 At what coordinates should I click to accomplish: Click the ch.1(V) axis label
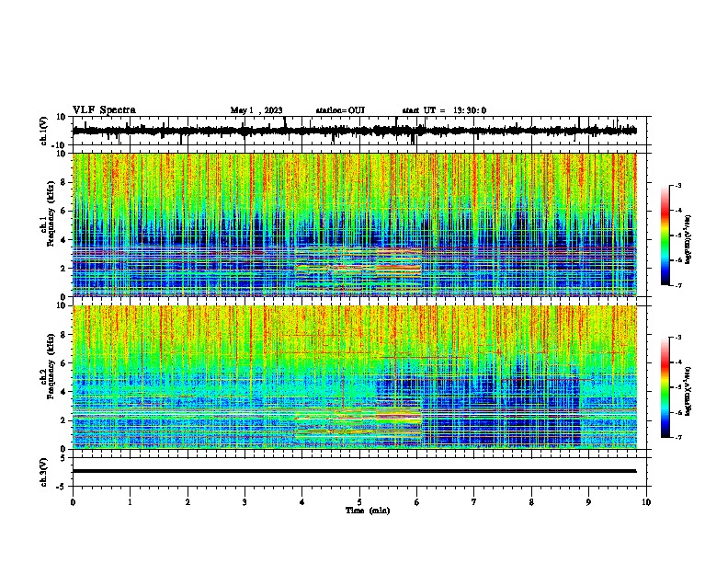[x=44, y=131]
